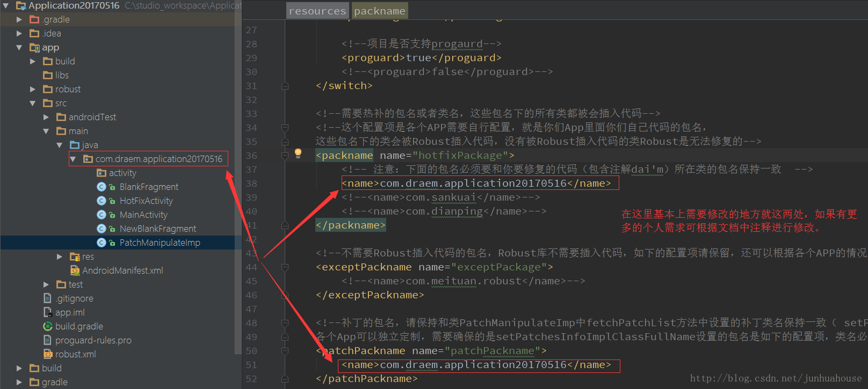The image size is (868, 389).
Task: Click the fold marker on line 44
Action: click(x=285, y=267)
